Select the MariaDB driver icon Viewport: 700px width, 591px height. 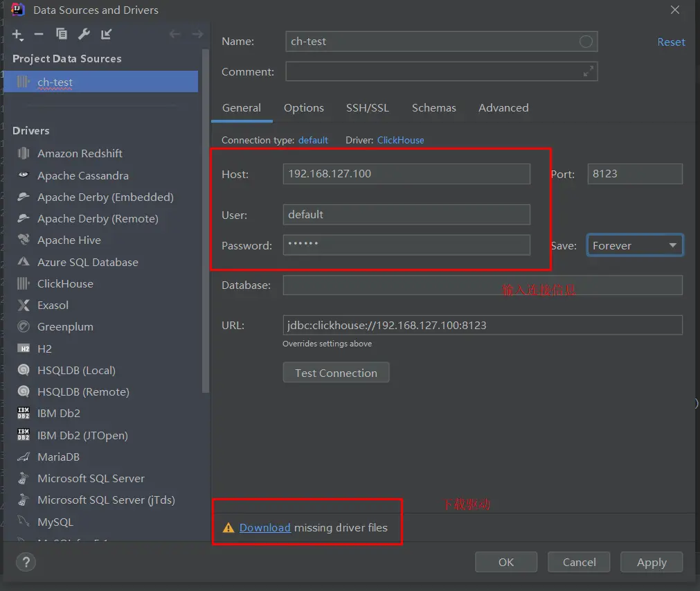coord(24,457)
